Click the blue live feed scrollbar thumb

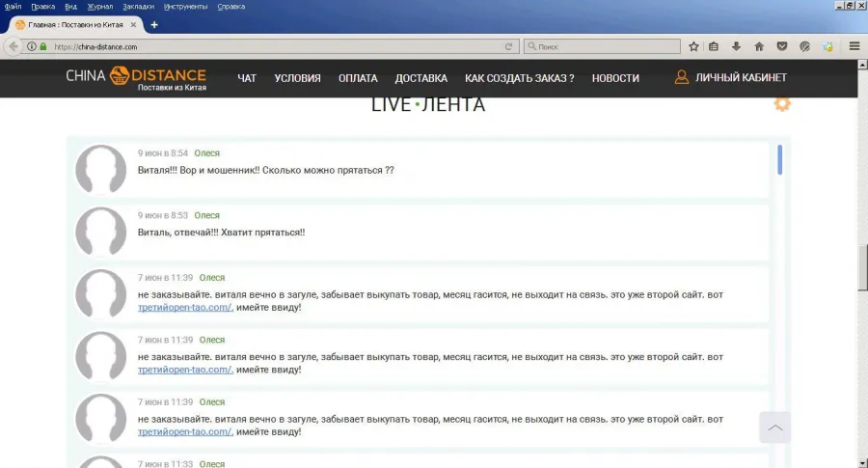pyautogui.click(x=780, y=159)
